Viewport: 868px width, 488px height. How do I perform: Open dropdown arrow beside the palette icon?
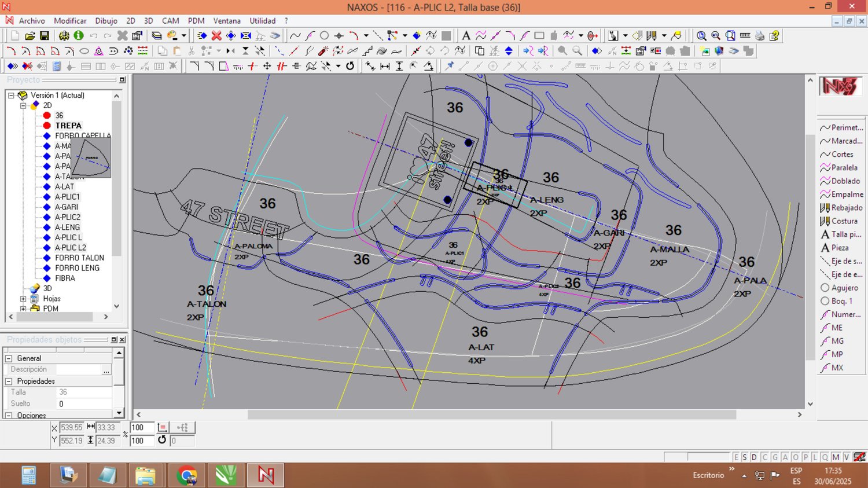(x=184, y=36)
